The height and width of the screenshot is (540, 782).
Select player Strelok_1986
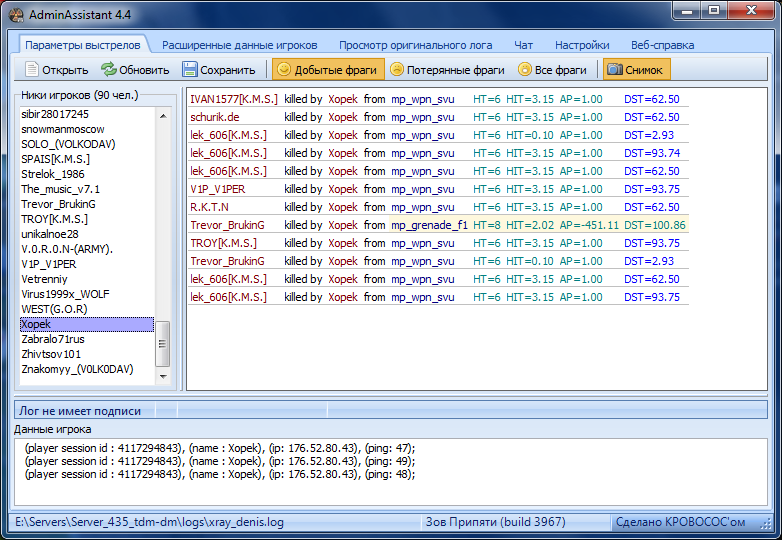pyautogui.click(x=87, y=174)
